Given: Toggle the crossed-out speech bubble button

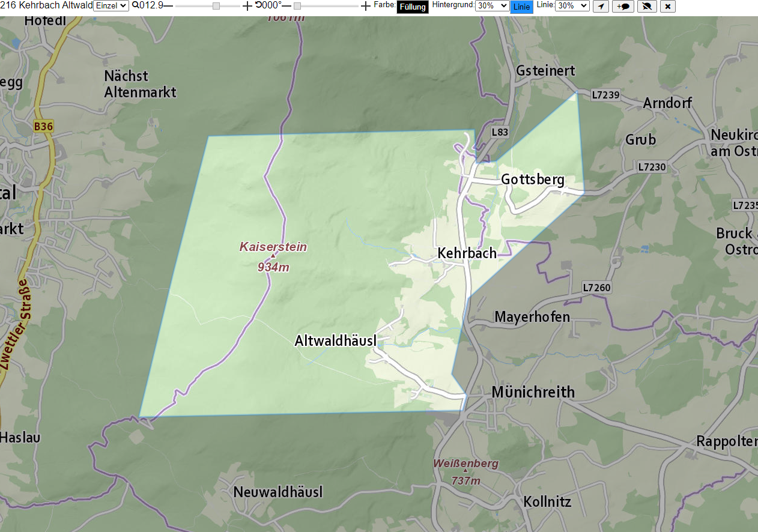Looking at the screenshot, I should pyautogui.click(x=647, y=6).
